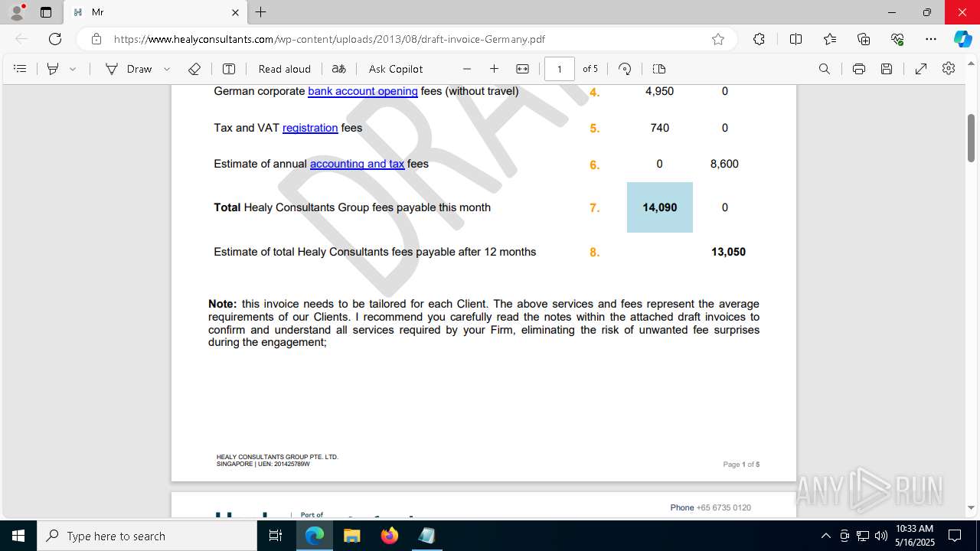This screenshot has height=551, width=980.
Task: Open the browser profile icon
Action: 17,12
